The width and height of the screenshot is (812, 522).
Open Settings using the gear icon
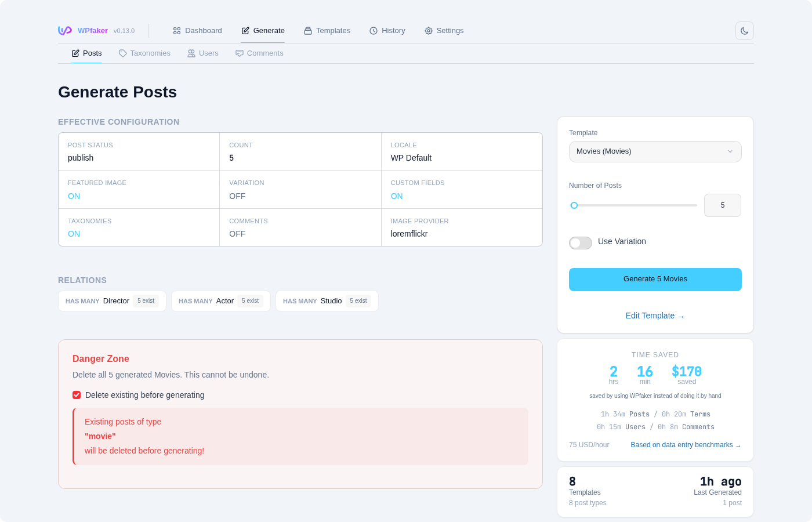(x=429, y=30)
